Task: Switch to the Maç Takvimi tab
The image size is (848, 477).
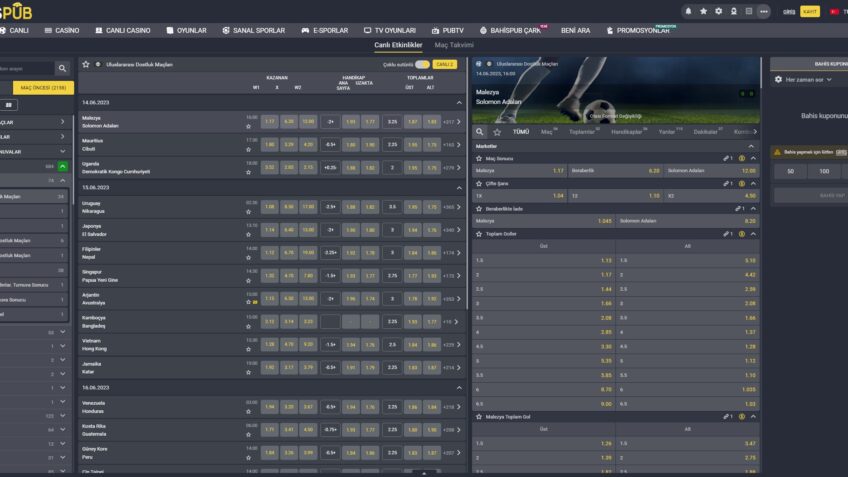Action: [454, 45]
